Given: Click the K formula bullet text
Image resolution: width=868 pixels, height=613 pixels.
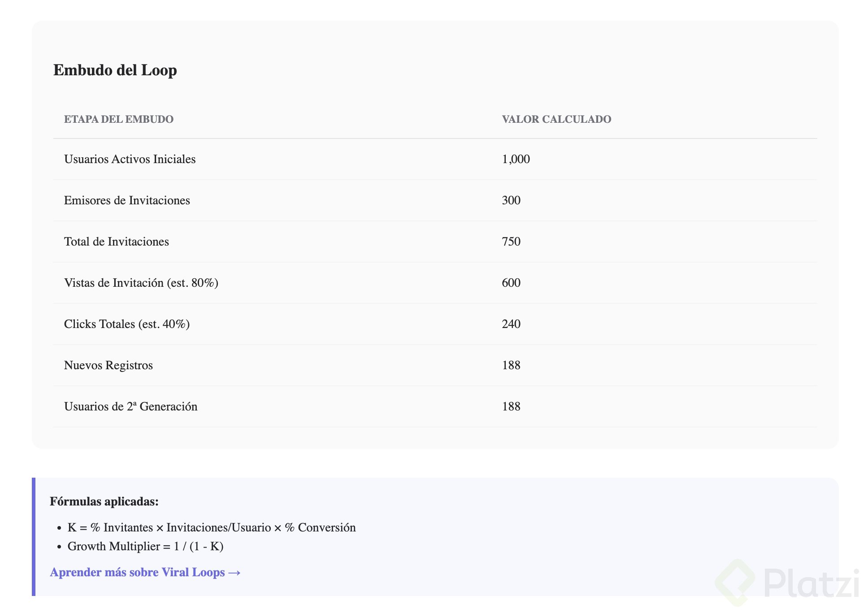Looking at the screenshot, I should click(x=212, y=527).
